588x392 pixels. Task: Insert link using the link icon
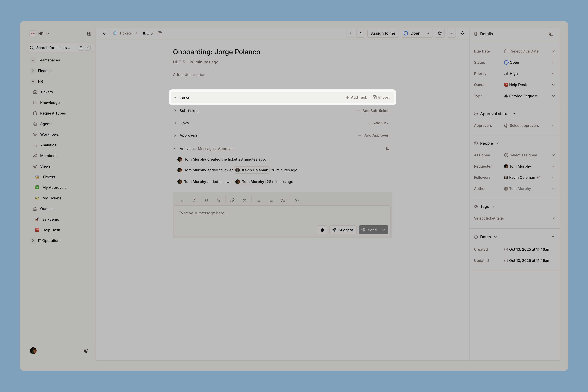pyautogui.click(x=232, y=200)
